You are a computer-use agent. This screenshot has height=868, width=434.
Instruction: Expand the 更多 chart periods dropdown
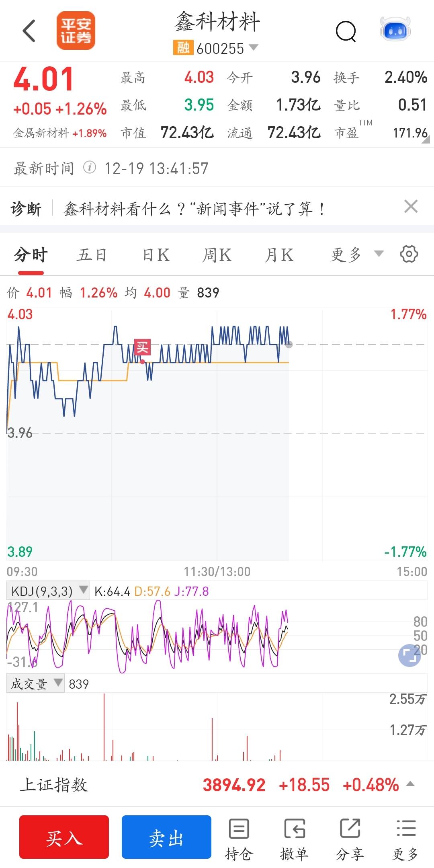click(357, 254)
